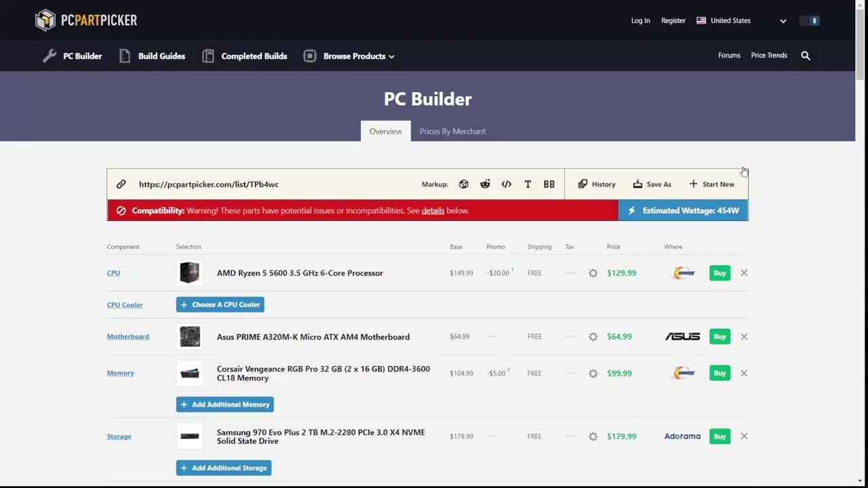
Task: Switch to Prices By Merchant tab
Action: 452,131
